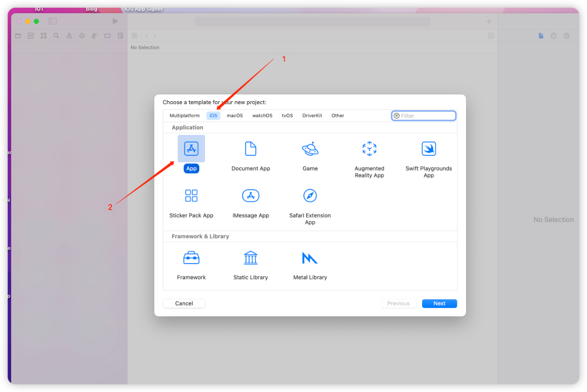
Task: Switch to the Multiplatform tab
Action: coord(184,116)
